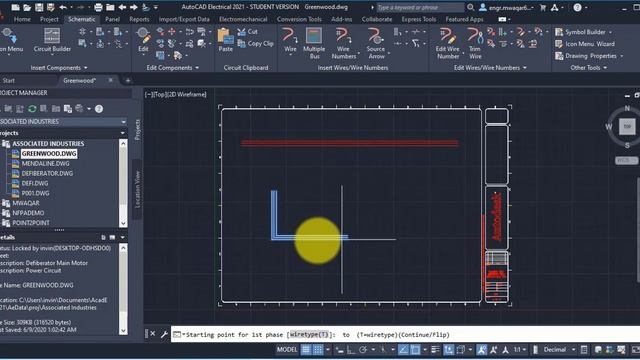This screenshot has width=640, height=360.
Task: Click the keyword search input field
Action: 420,7
